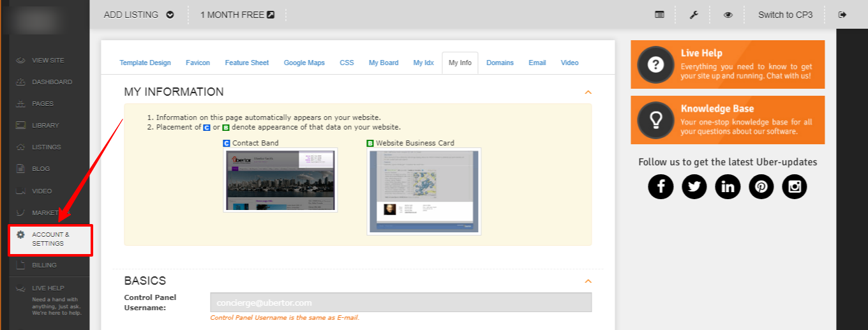This screenshot has width=868, height=330.
Task: Click the Add Listing label
Action: (131, 15)
